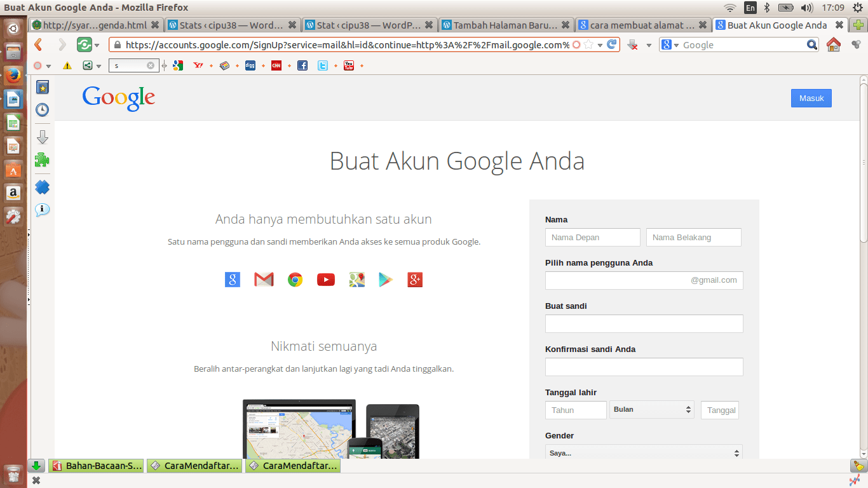Open the history clock sidebar icon
The width and height of the screenshot is (868, 488).
pos(43,110)
